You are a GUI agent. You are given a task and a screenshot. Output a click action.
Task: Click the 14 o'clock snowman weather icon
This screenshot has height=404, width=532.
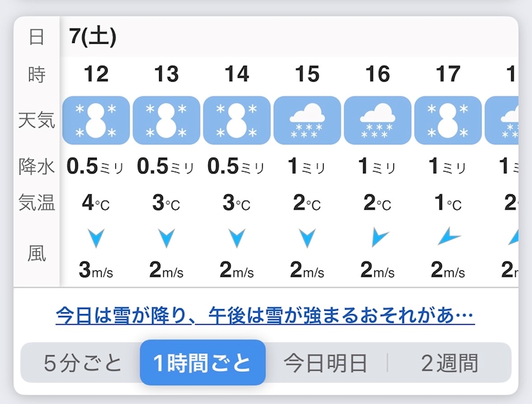pyautogui.click(x=236, y=120)
